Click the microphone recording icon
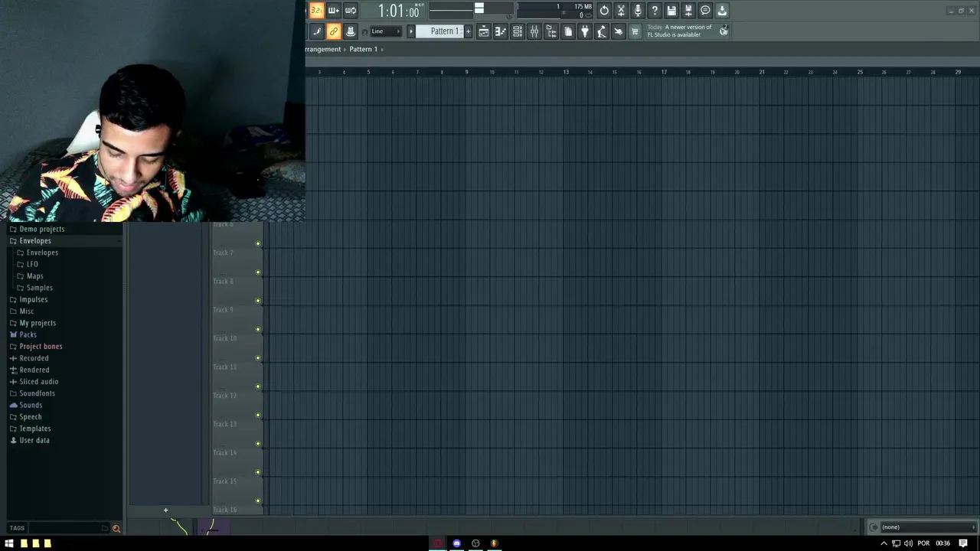Screen dimensions: 980x551 coord(638,10)
